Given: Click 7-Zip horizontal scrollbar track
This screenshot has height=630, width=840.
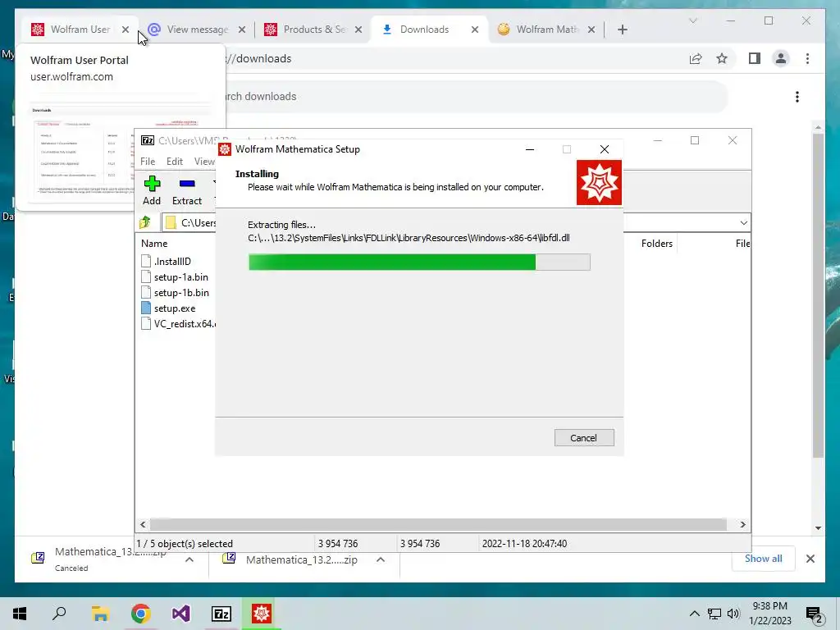Looking at the screenshot, I should coord(438,524).
